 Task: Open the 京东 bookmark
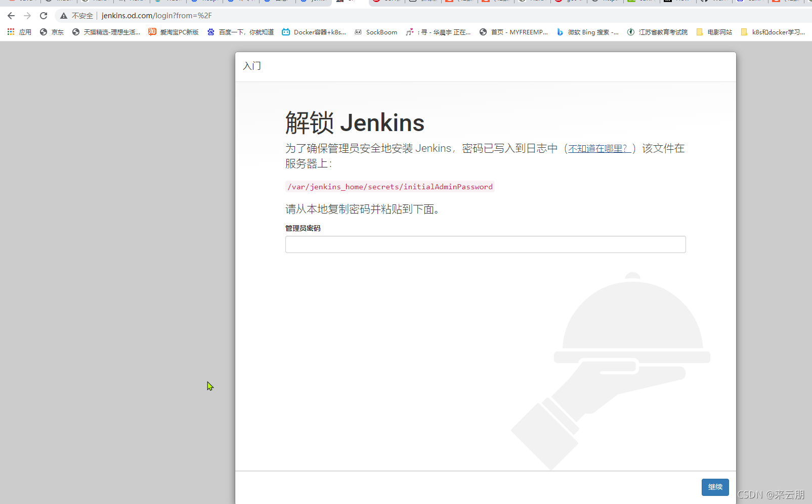tap(52, 32)
